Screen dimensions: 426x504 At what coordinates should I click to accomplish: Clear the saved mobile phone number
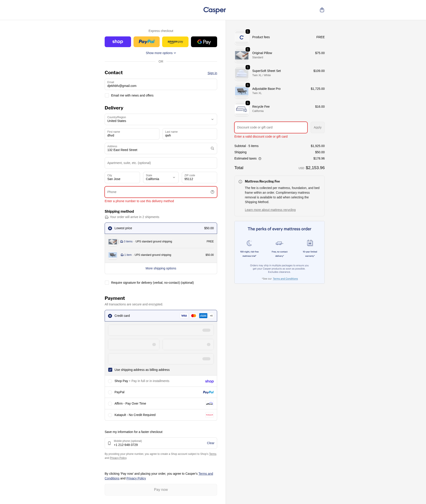210,443
